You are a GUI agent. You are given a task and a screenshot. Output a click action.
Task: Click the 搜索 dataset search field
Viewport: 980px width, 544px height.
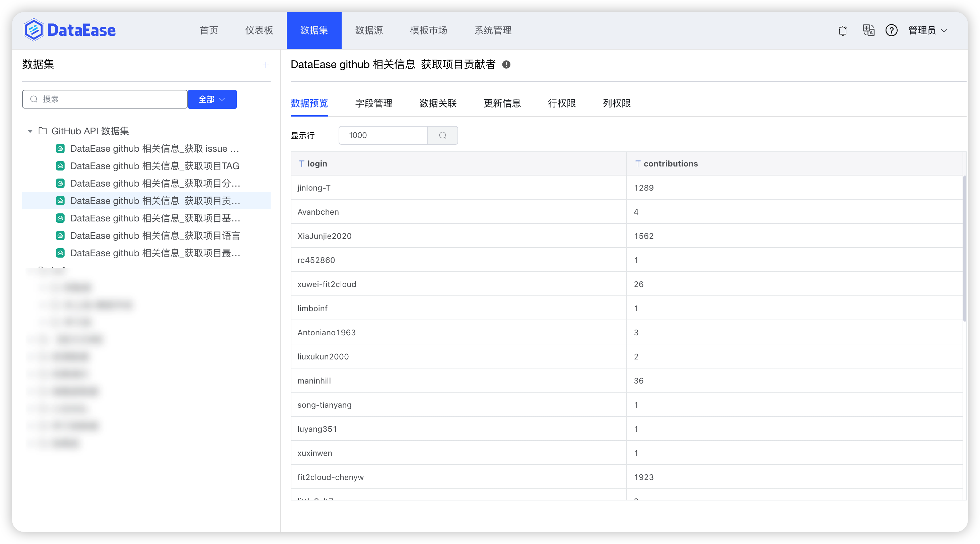click(x=110, y=99)
